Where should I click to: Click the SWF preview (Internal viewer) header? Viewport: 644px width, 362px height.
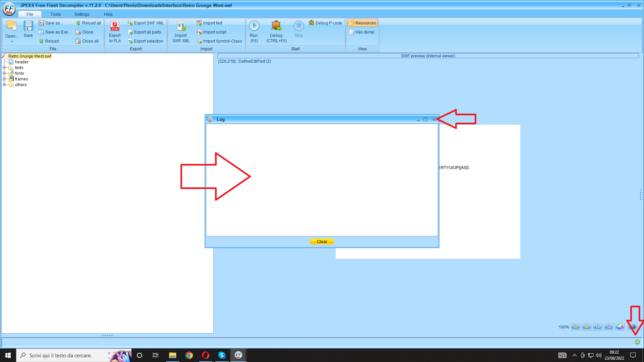click(428, 56)
